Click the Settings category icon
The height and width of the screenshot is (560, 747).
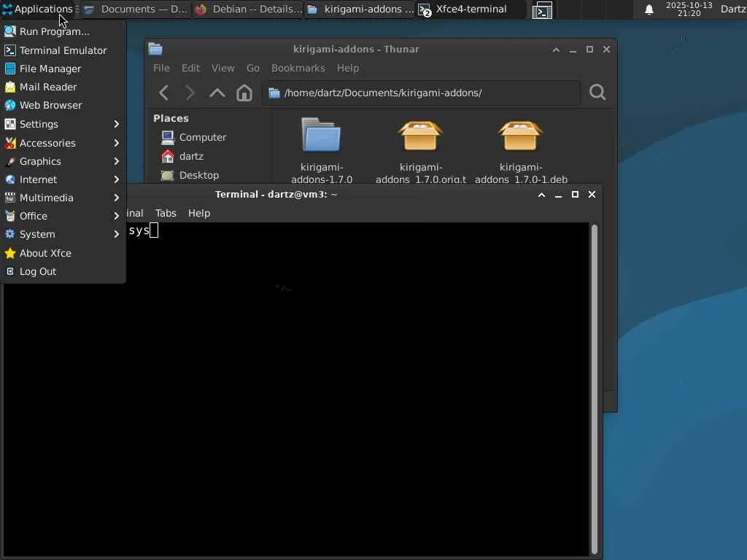click(10, 124)
